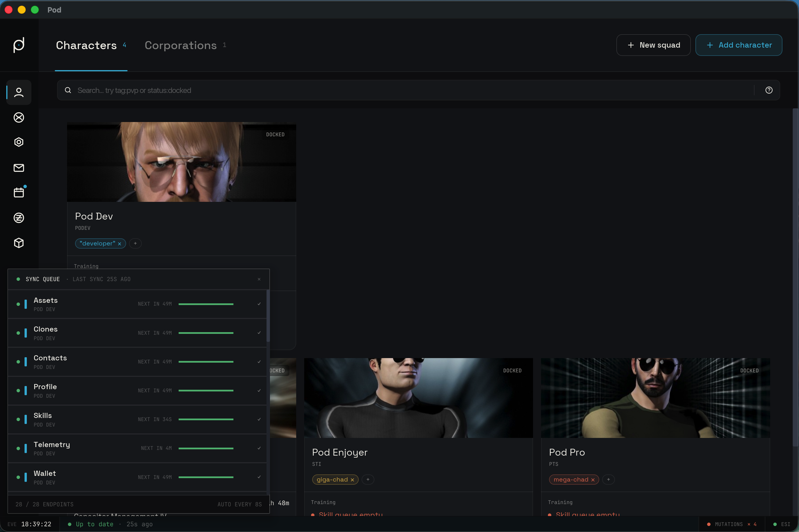The height and width of the screenshot is (532, 799).
Task: Click the PODEV corporation ticker
Action: 82,228
